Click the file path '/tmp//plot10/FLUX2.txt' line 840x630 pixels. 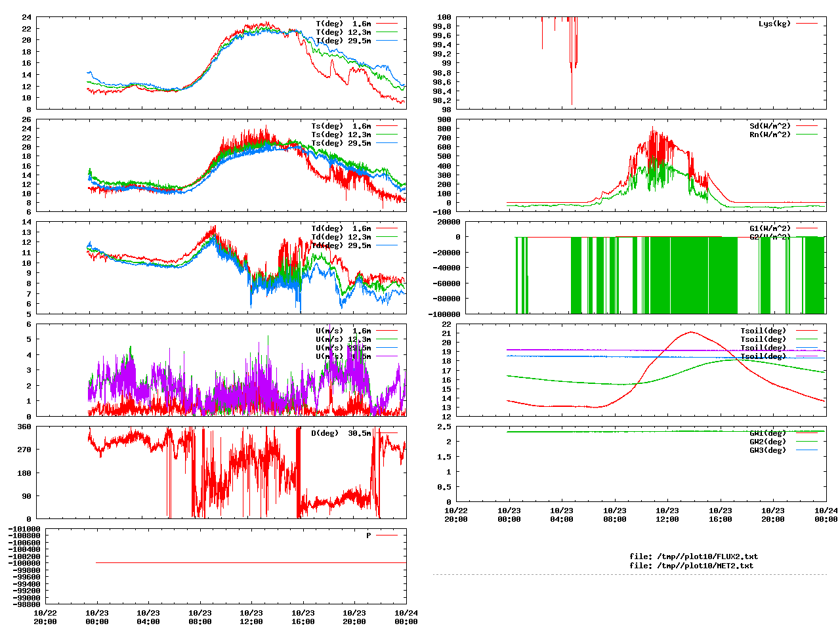coord(694,556)
